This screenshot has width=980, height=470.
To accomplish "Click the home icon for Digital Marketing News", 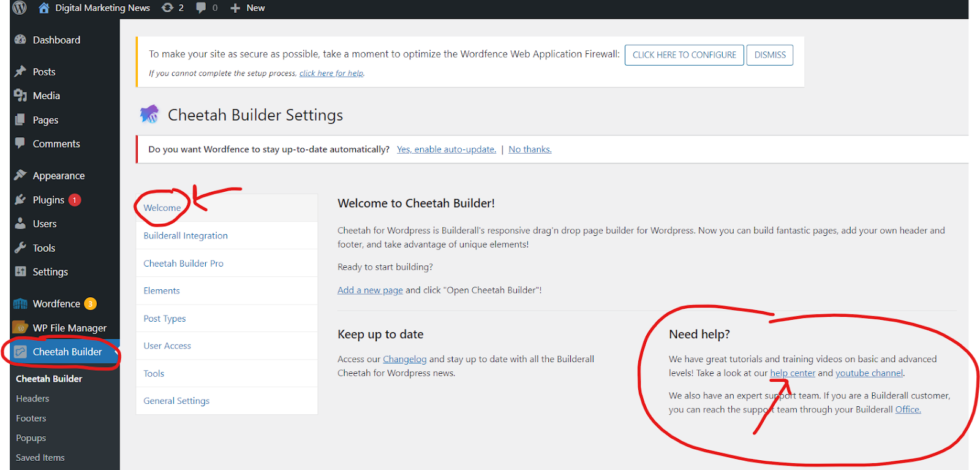I will (44, 8).
